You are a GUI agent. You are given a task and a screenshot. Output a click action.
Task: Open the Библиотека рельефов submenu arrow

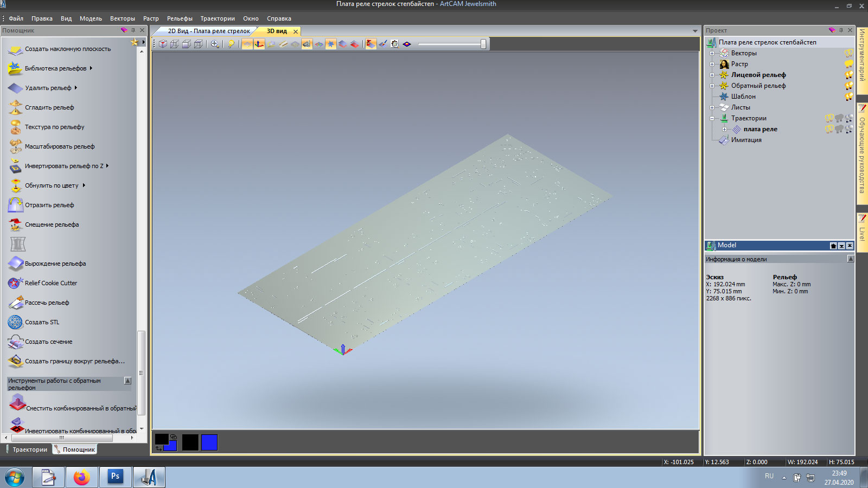pos(91,68)
